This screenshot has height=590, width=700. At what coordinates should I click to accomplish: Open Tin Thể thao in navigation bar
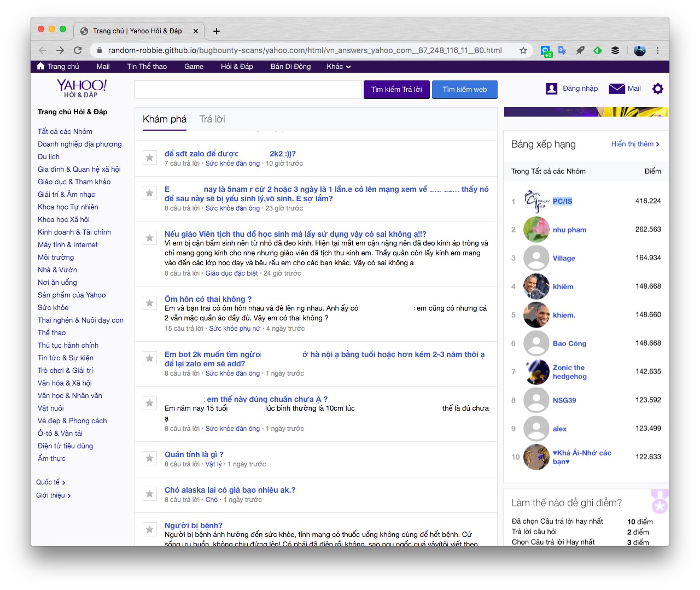[147, 66]
